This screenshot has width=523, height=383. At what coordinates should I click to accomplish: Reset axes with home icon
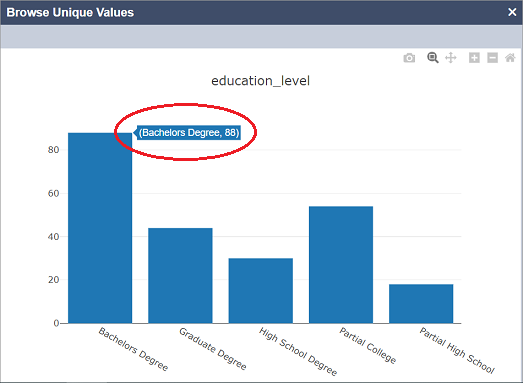(x=510, y=58)
